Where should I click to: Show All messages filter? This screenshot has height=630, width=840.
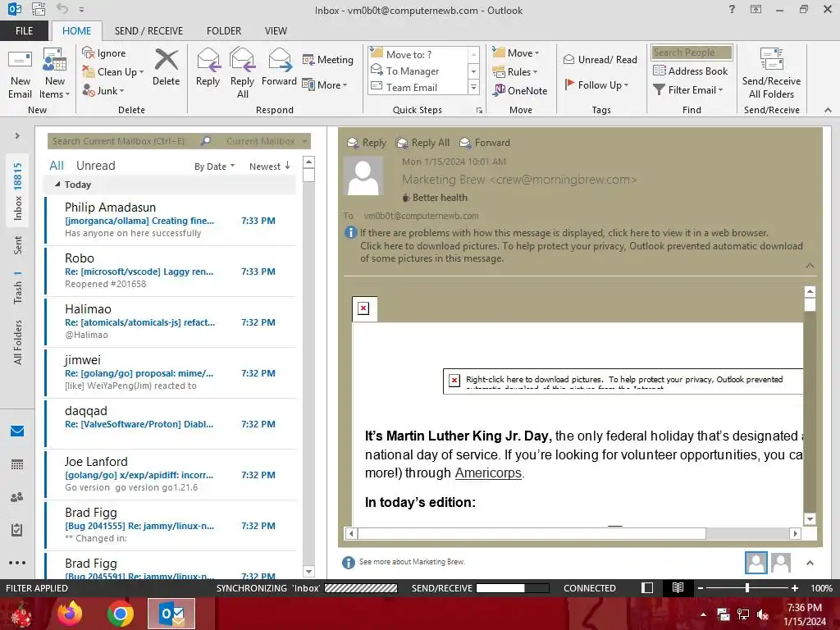(x=57, y=166)
